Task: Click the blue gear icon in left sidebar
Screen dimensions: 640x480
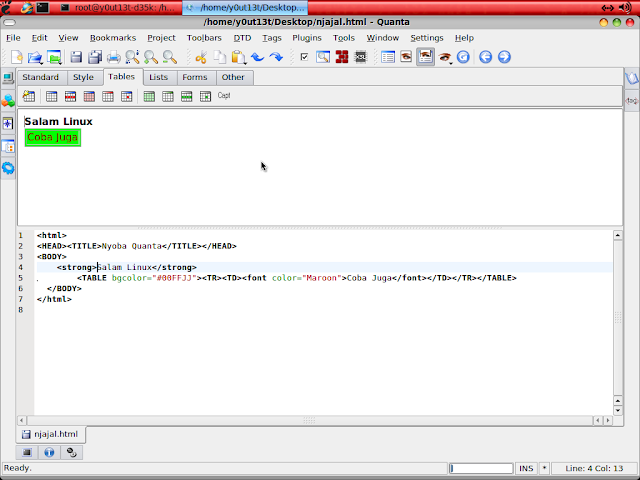Action: [8, 168]
